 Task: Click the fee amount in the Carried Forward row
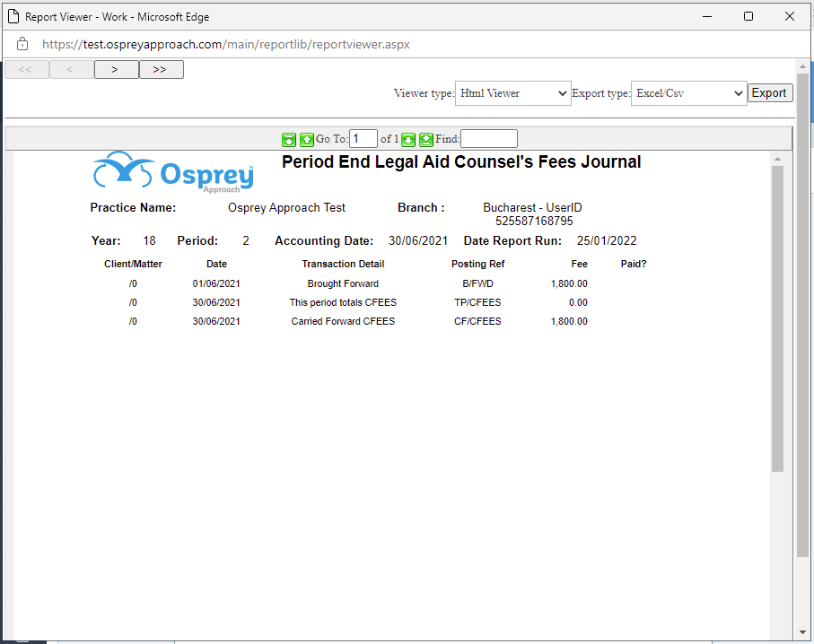pos(570,321)
